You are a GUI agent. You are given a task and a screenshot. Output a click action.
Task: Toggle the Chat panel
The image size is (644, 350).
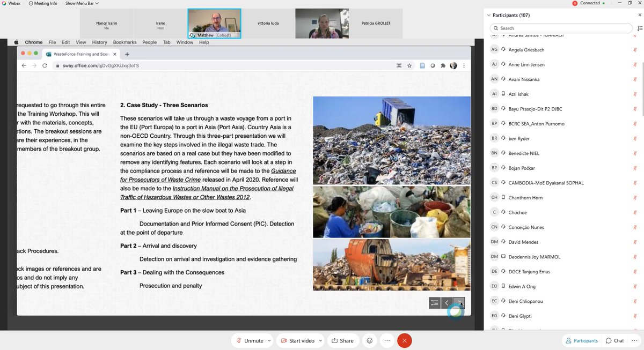[x=615, y=340]
